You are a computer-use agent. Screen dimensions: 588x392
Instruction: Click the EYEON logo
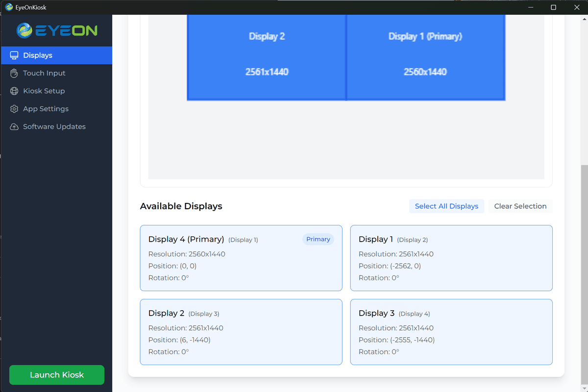pyautogui.click(x=56, y=30)
